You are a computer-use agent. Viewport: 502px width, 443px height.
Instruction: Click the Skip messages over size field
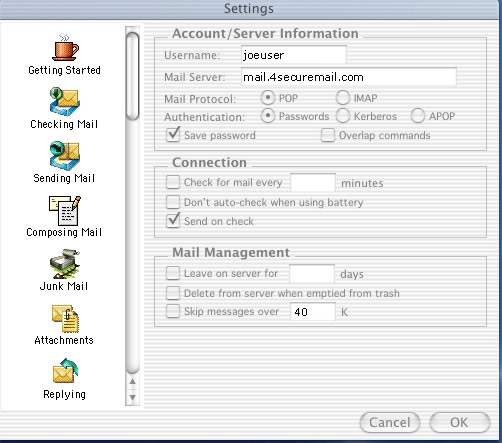(313, 312)
